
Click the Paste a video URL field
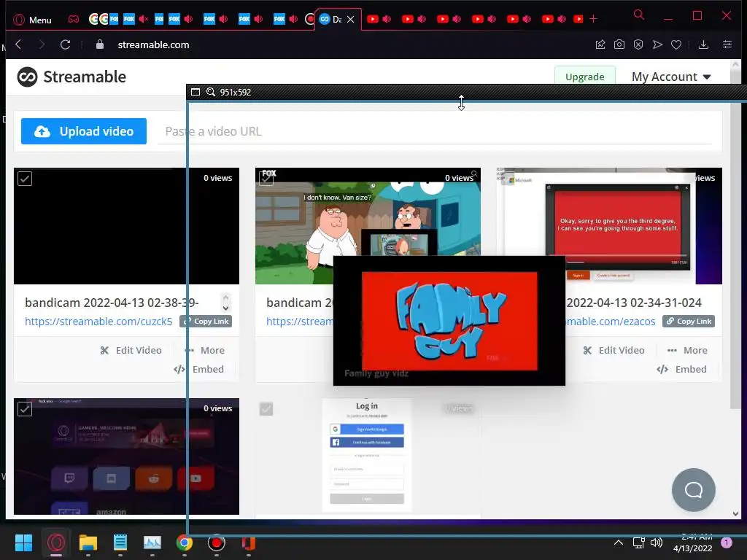435,131
